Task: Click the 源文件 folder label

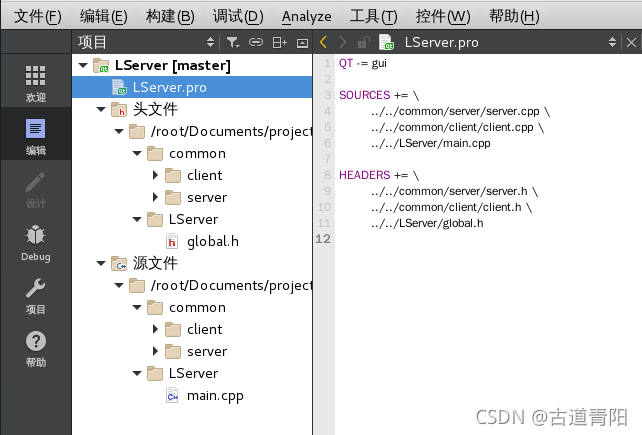Action: [x=155, y=263]
